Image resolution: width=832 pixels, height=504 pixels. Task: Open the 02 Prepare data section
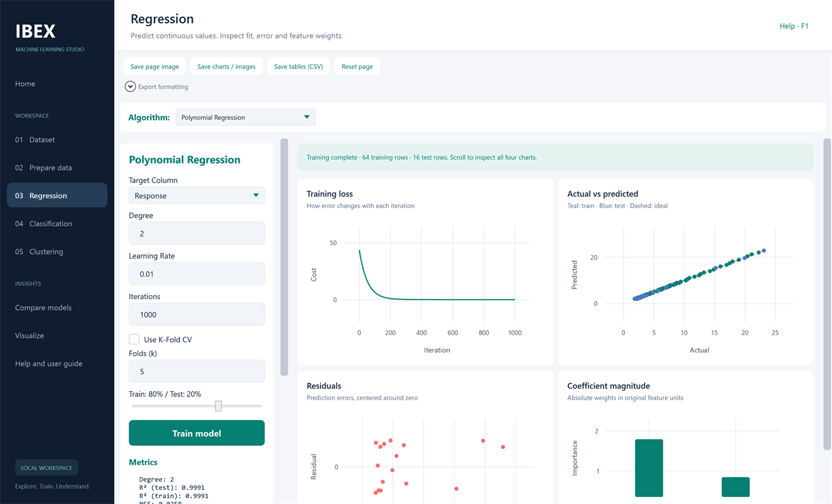(57, 168)
